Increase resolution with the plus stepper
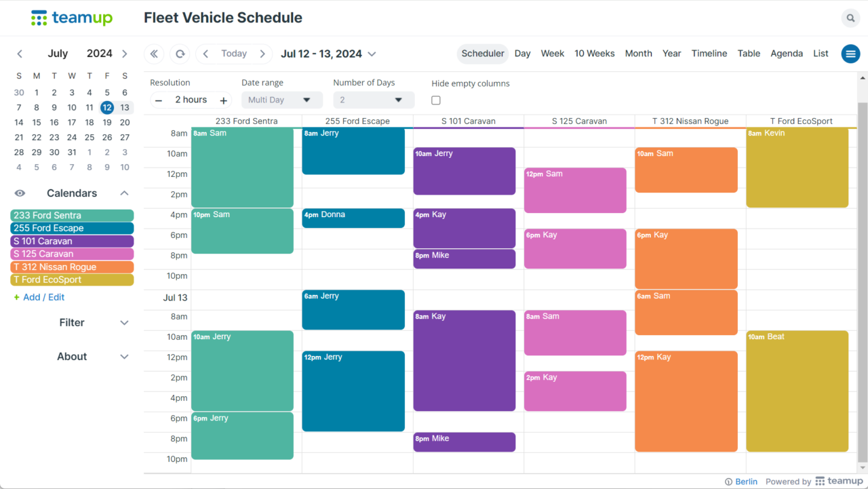 224,100
